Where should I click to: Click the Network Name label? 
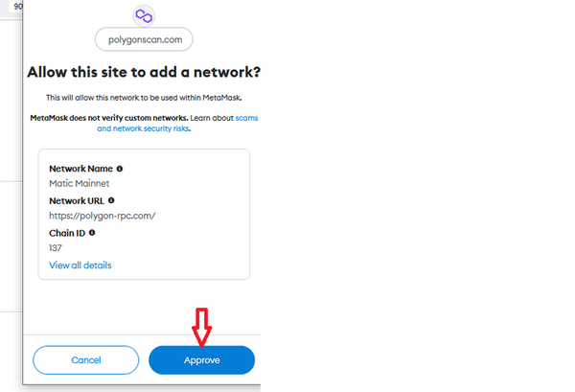81,169
